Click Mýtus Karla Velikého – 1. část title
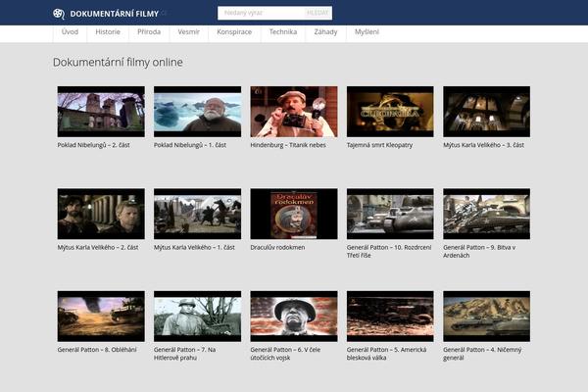 point(194,248)
